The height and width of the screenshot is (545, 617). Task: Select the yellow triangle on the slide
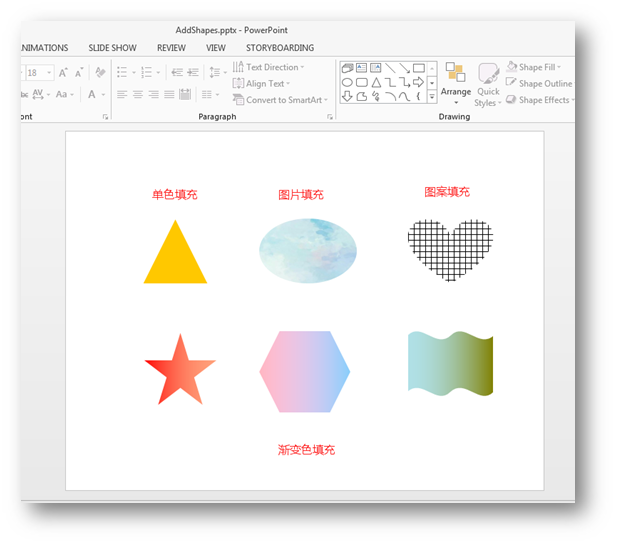pyautogui.click(x=175, y=260)
